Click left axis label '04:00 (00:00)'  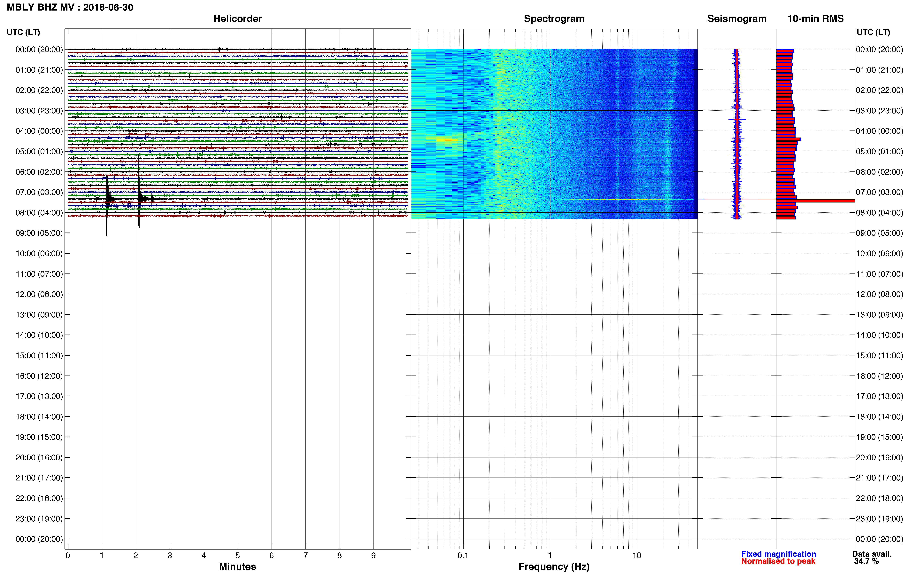click(x=39, y=131)
